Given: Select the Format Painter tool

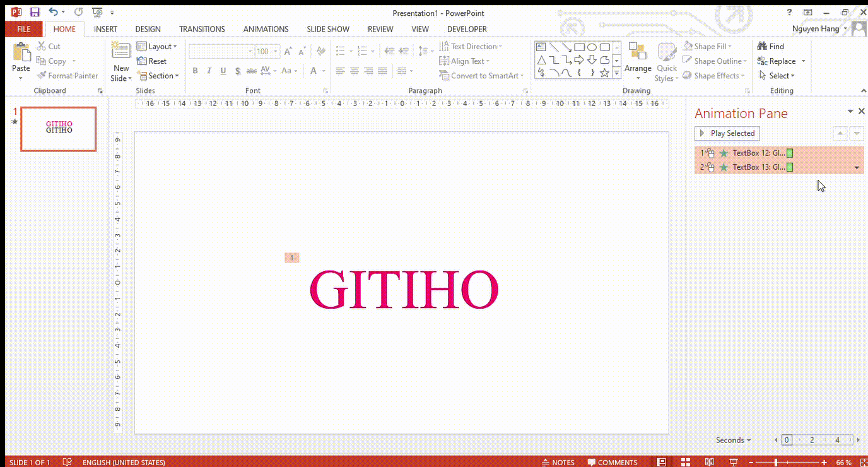Looking at the screenshot, I should click(x=67, y=75).
